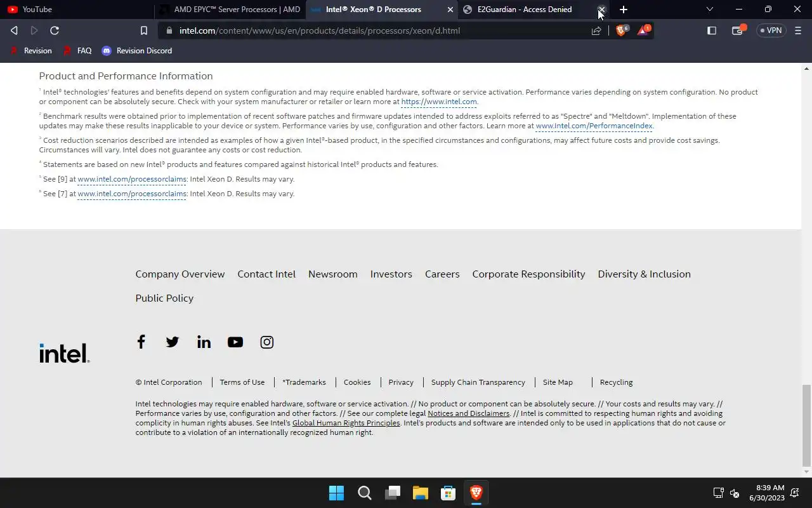Image resolution: width=812 pixels, height=508 pixels.
Task: Open Intel's Instagram icon
Action: point(267,342)
